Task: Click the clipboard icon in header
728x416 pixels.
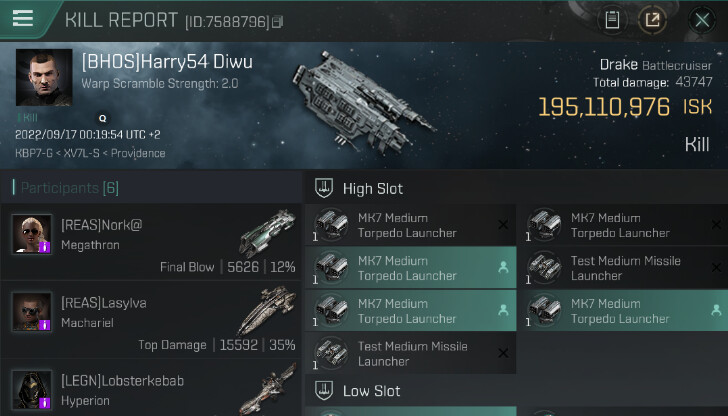Action: tap(612, 20)
